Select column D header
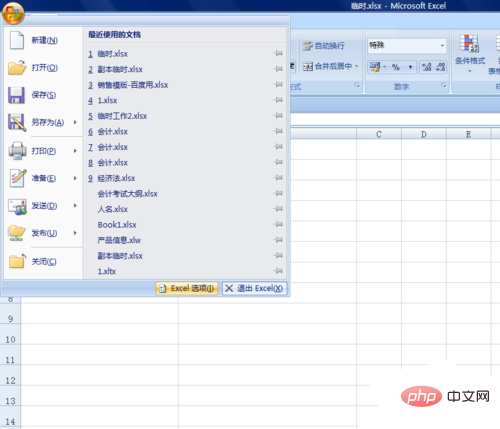Screen dimensions: 500x429 click(x=424, y=134)
